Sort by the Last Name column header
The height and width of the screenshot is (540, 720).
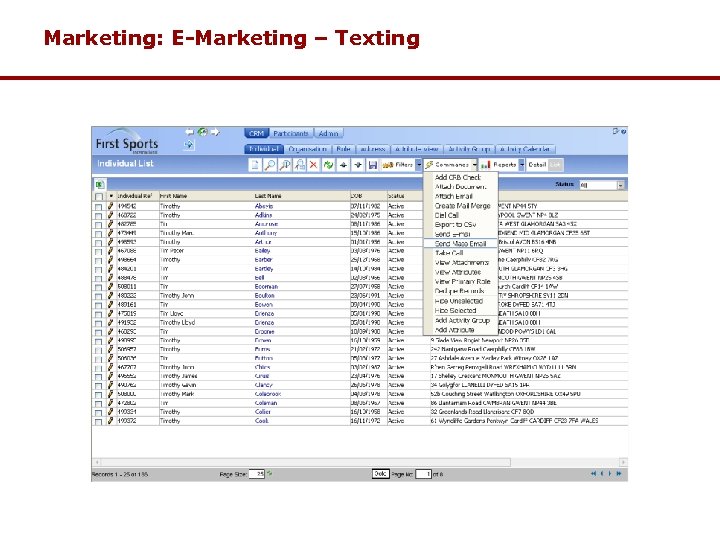point(268,196)
